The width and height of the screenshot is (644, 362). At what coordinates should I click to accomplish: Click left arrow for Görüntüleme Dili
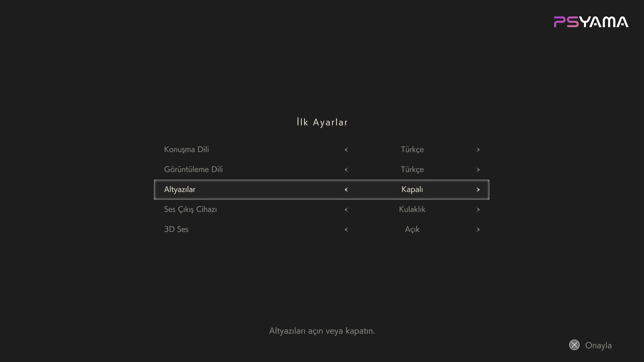point(346,170)
